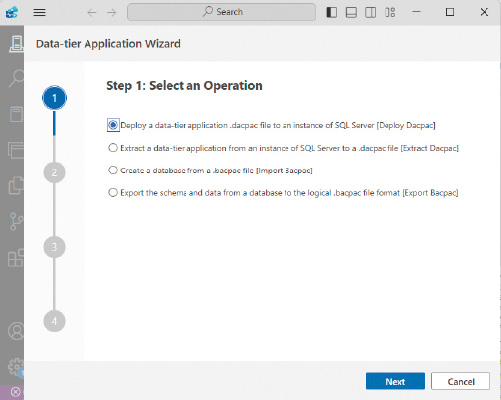Screen dimensions: 501x400
Task: Open the Search view in sidebar
Action: point(16,79)
